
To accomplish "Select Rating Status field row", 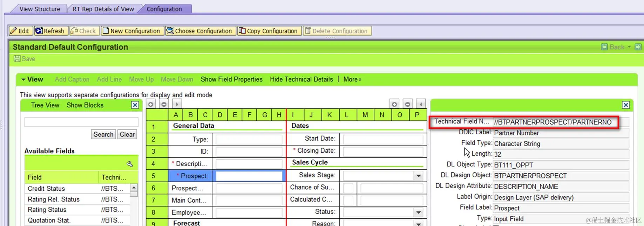I will pyautogui.click(x=77, y=210).
